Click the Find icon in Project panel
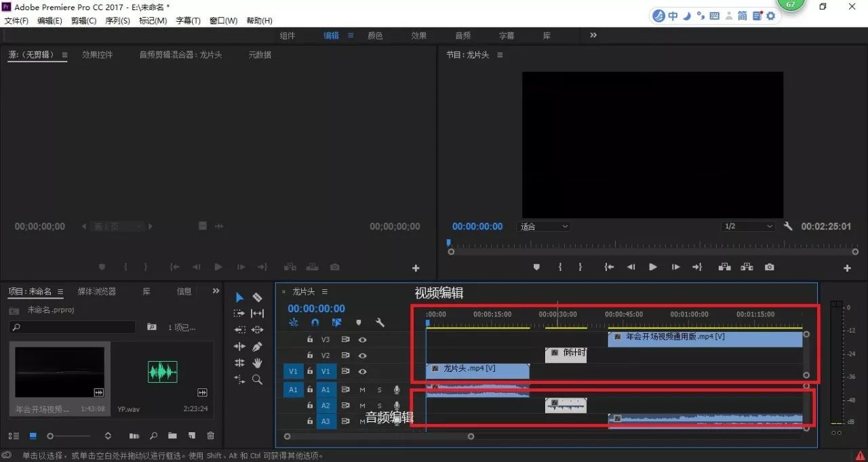The image size is (868, 462). [154, 436]
